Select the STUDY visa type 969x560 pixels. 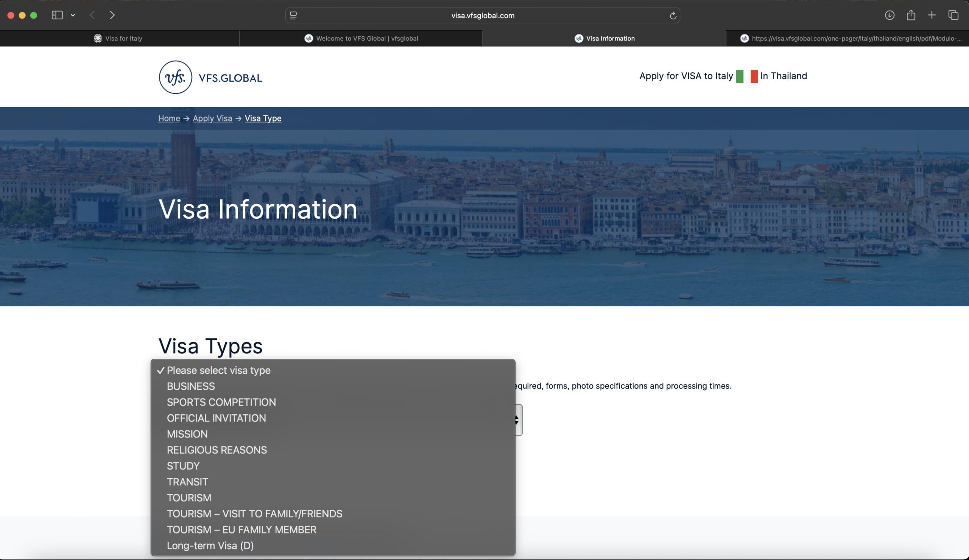click(x=183, y=466)
